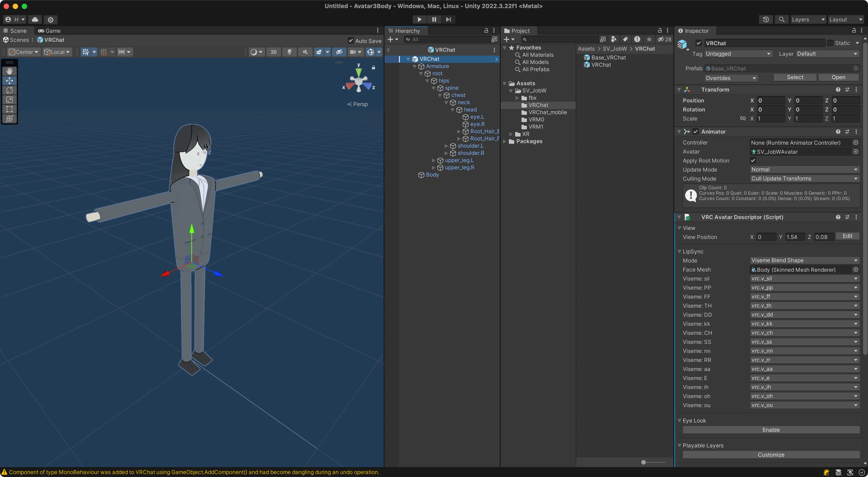868x477 pixels.
Task: Open Update Mode dropdown
Action: 805,170
